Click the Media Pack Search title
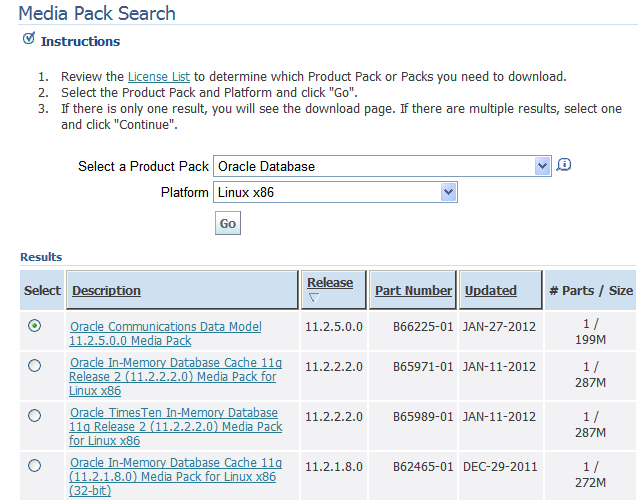Screen dimensions: 639x501 [97, 13]
